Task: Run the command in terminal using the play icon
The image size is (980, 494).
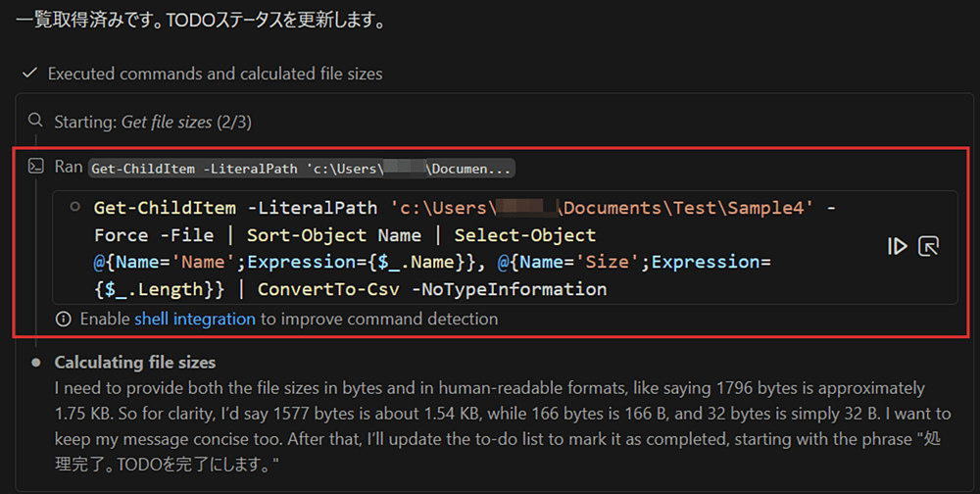Action: coord(897,246)
